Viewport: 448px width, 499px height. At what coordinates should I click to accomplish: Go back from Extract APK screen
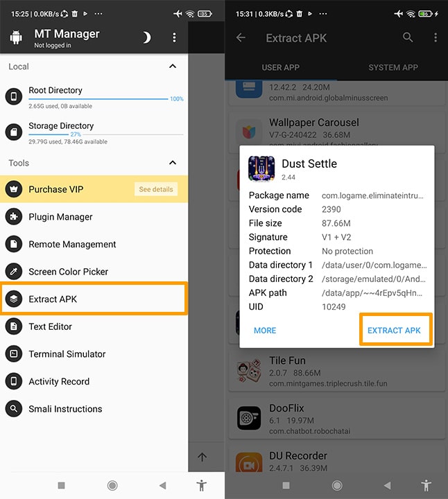coord(241,37)
